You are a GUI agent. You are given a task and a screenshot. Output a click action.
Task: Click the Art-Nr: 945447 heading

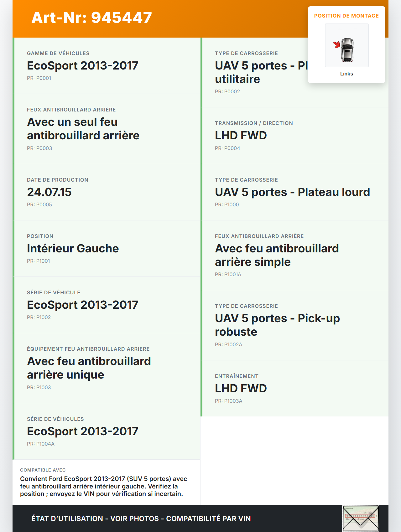pos(92,18)
